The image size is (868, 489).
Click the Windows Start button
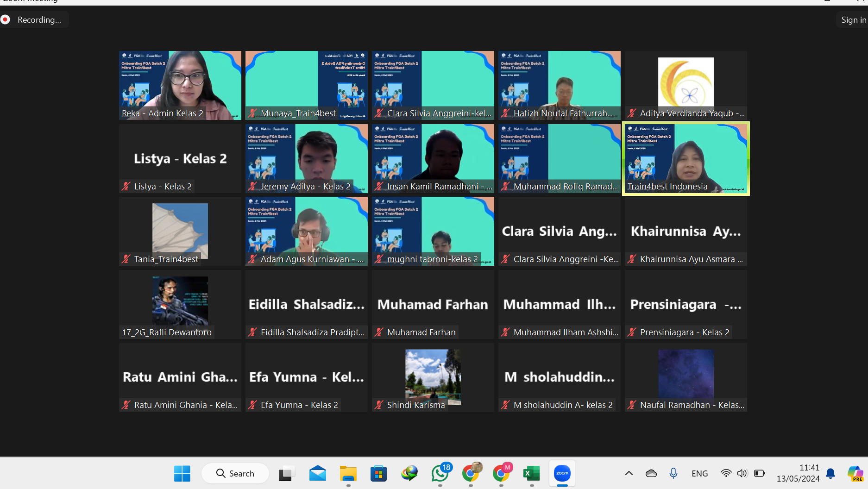(x=182, y=473)
